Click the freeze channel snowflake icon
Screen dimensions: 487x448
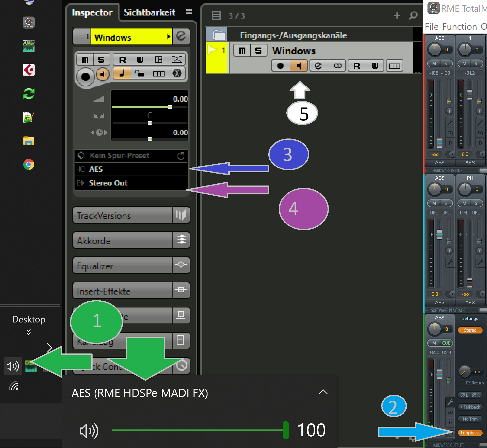[x=177, y=74]
